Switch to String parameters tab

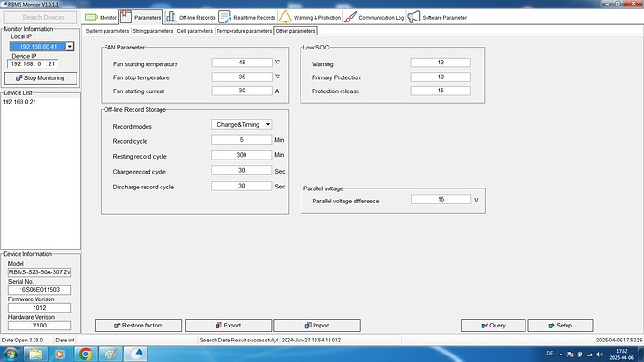coord(153,31)
